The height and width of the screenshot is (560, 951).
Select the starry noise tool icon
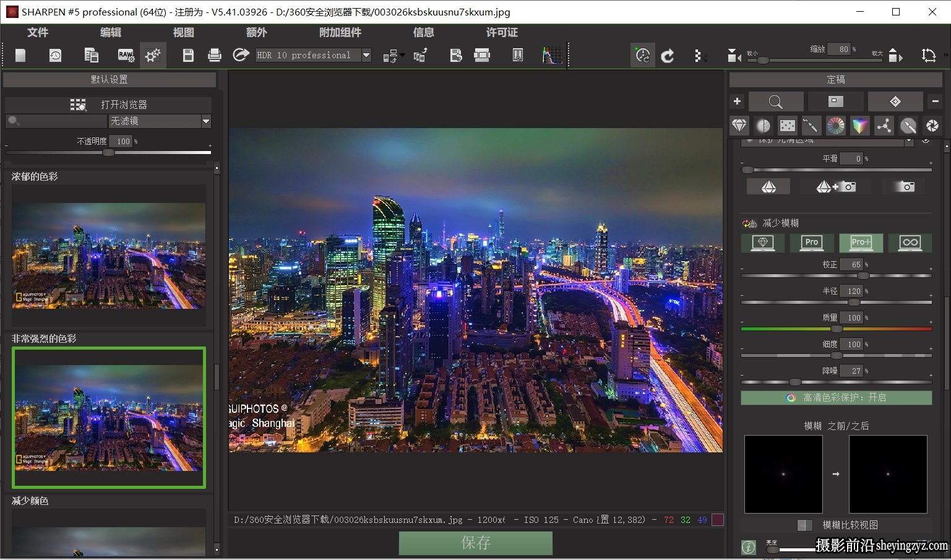788,126
